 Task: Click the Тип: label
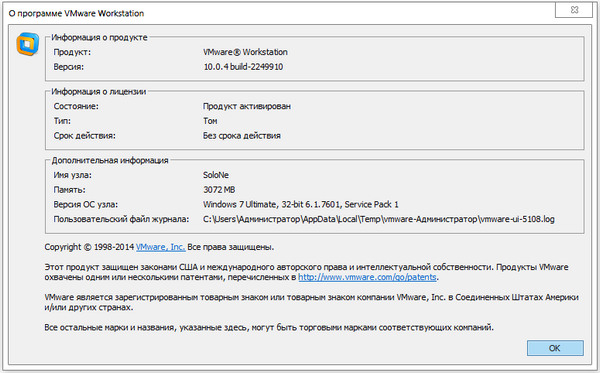click(62, 121)
